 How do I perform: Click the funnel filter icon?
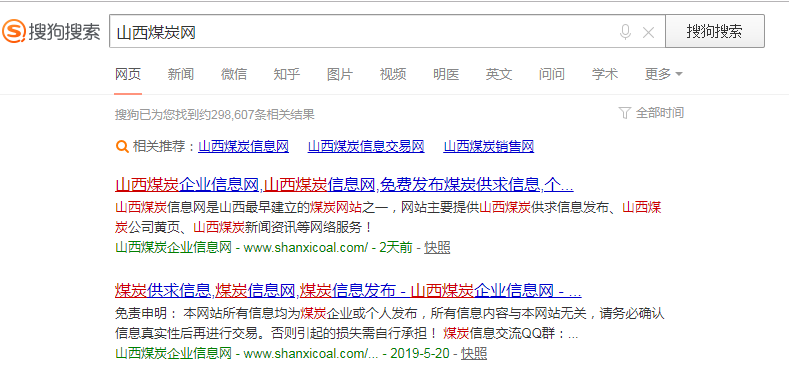(624, 113)
